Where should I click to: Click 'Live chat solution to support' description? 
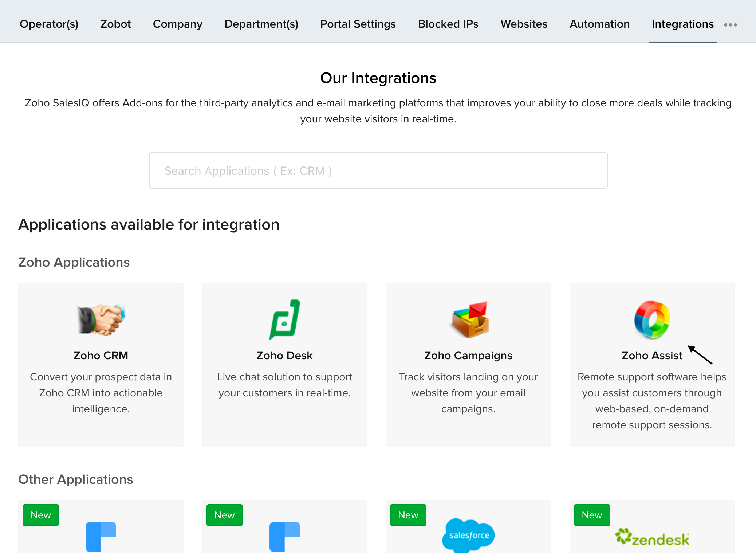[284, 385]
